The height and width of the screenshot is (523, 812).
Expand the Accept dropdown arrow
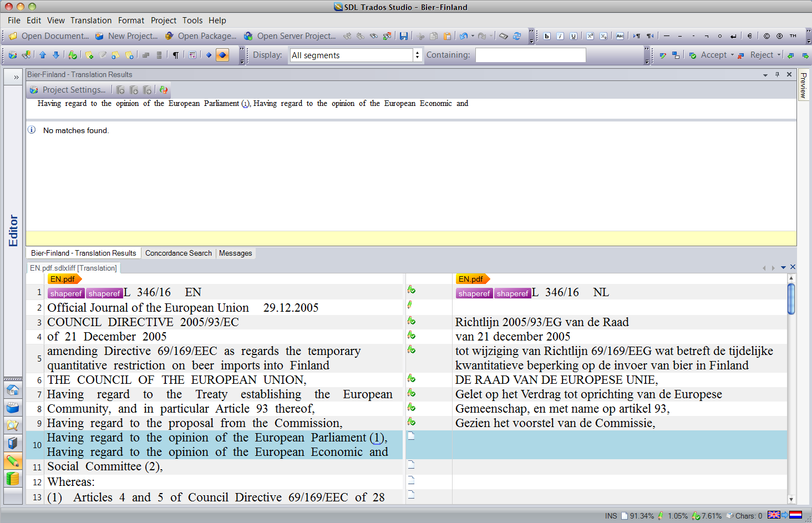tap(732, 55)
